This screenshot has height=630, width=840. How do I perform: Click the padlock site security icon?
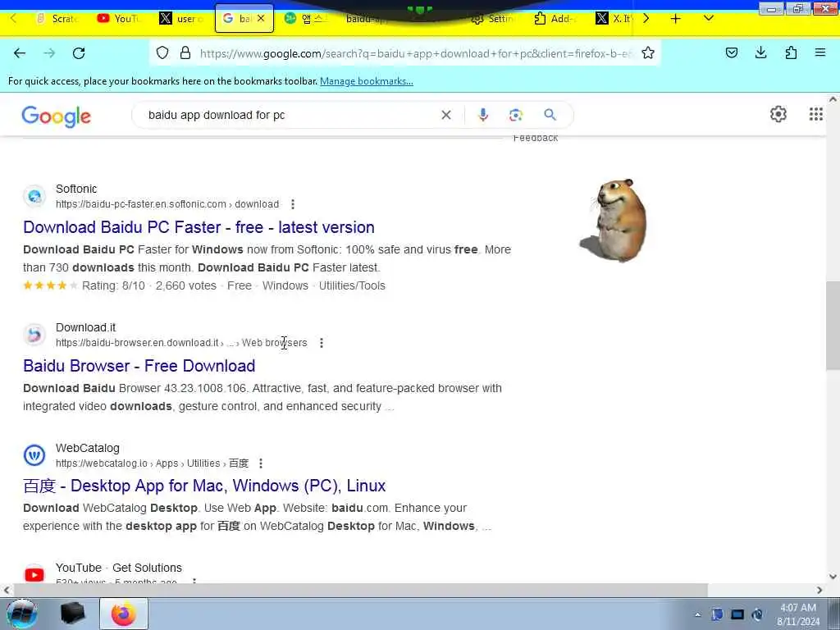[x=185, y=53]
